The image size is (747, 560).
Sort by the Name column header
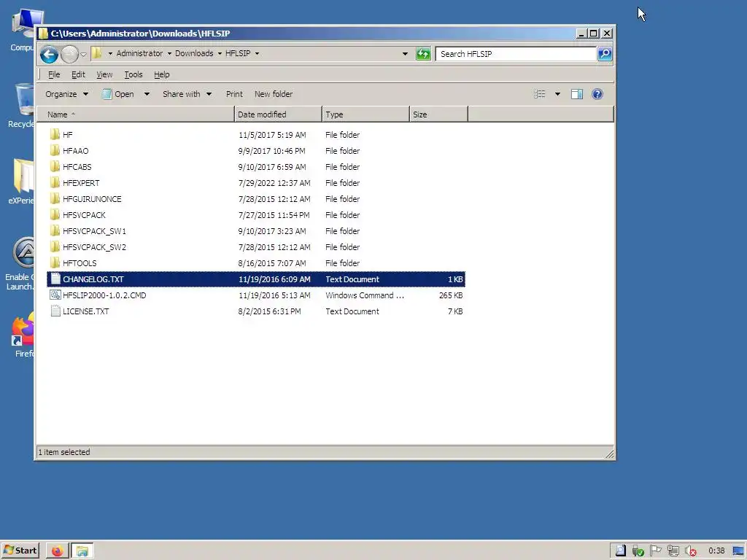coord(136,114)
